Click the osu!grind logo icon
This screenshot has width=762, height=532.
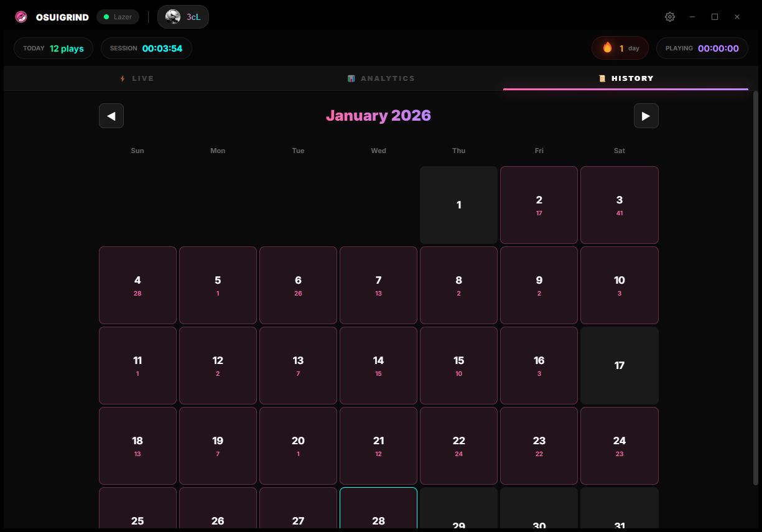[x=21, y=16]
